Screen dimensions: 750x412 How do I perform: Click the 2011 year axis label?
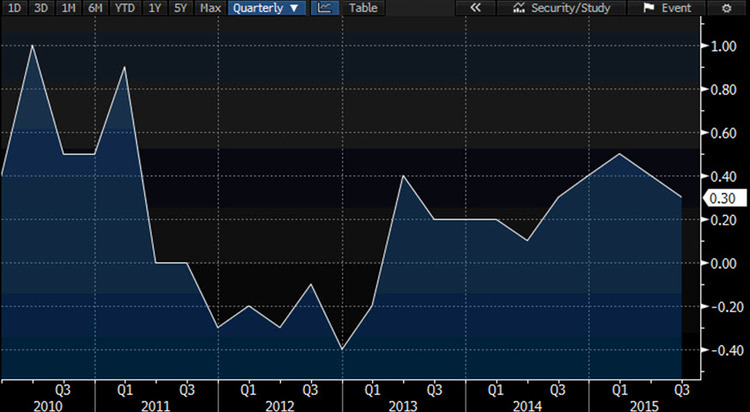point(156,406)
